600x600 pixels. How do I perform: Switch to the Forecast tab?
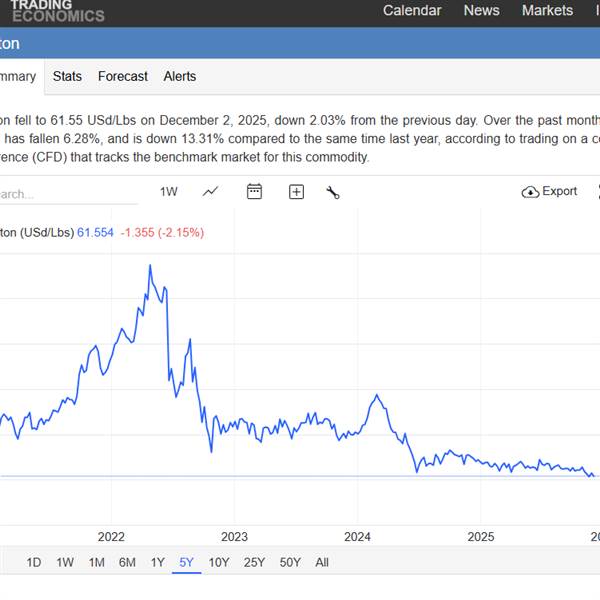(123, 76)
